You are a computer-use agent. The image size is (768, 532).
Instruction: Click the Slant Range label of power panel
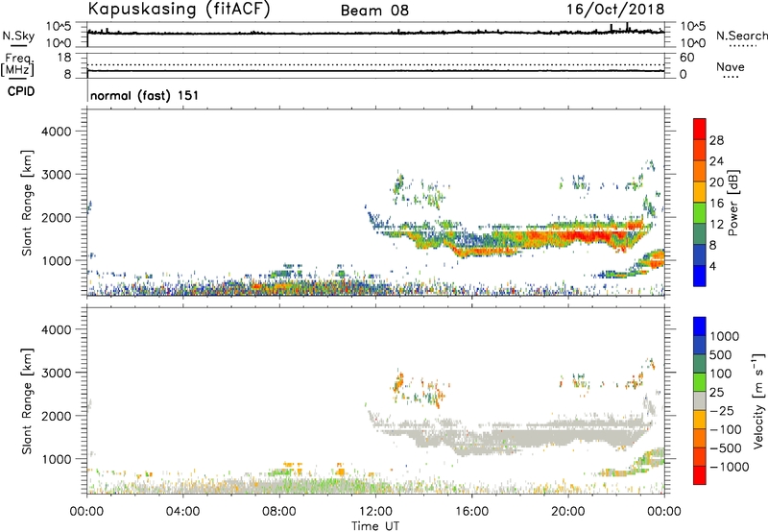pyautogui.click(x=27, y=203)
